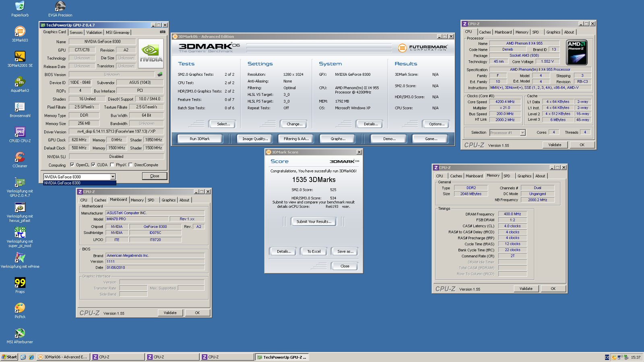Click Submit Your Results button
Screen dimensions: 644x362
(314, 221)
